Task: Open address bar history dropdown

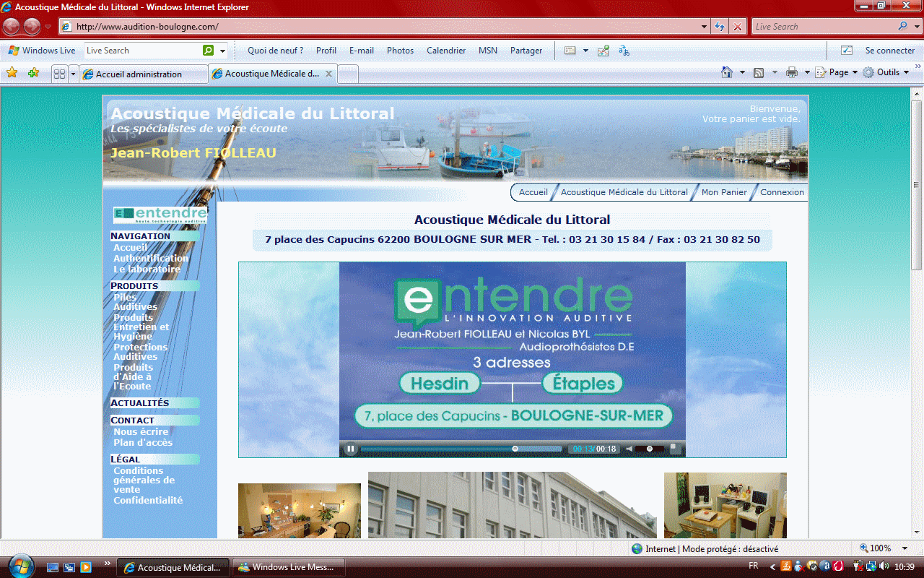Action: [705, 27]
